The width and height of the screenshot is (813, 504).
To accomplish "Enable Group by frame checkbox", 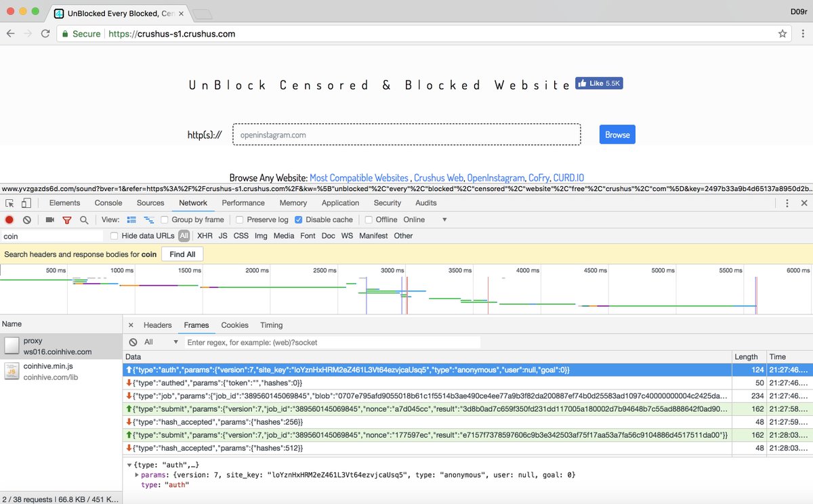I will (x=165, y=219).
